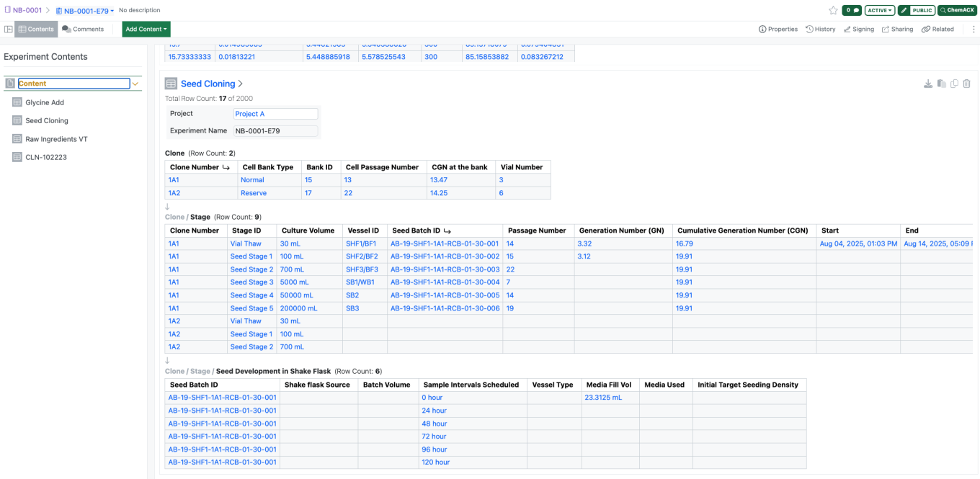Collapse the left sidebar panel icon
This screenshot has width=980, height=479.
tap(8, 30)
